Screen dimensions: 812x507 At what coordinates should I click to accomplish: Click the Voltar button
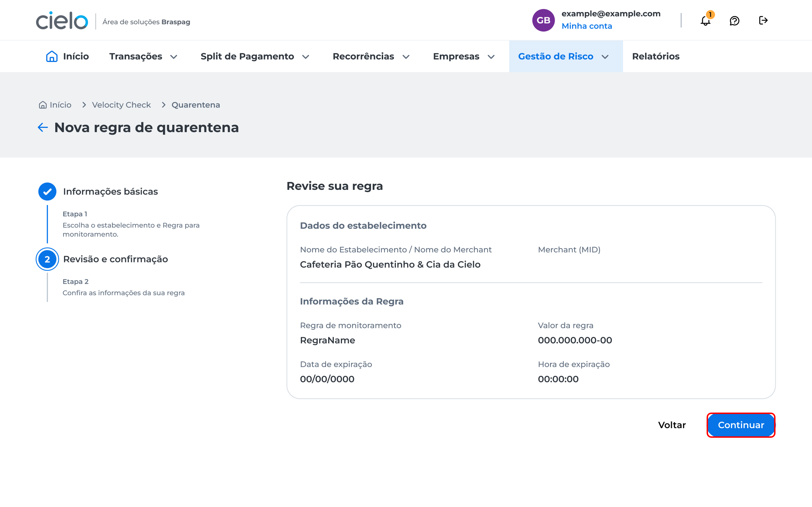(672, 425)
